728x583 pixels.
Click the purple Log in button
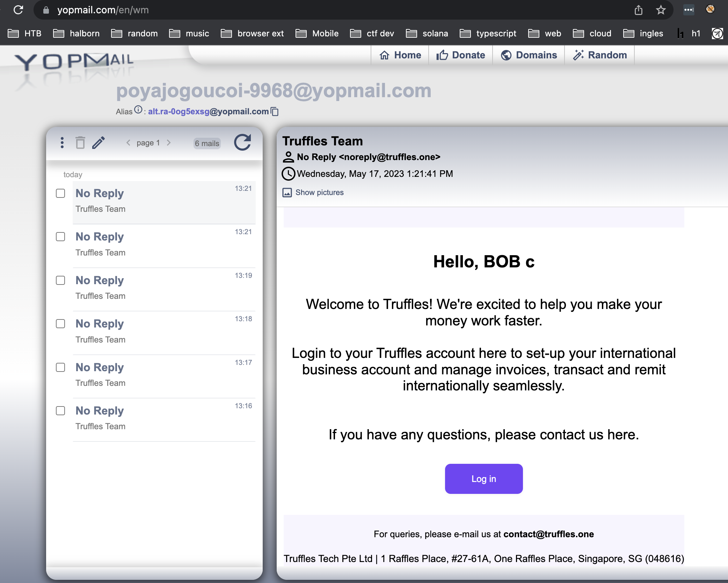click(x=484, y=479)
